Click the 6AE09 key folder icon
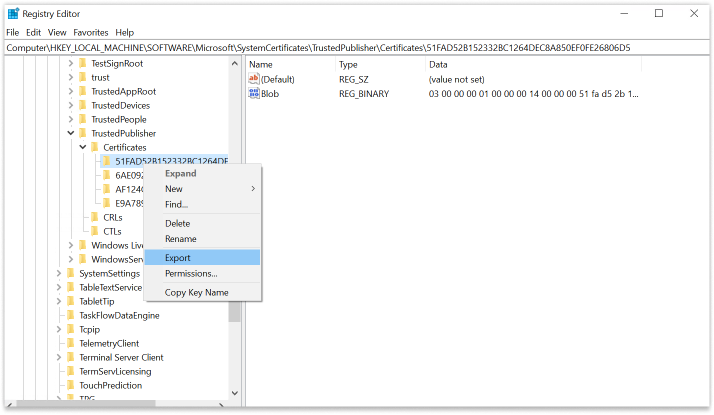The height and width of the screenshot is (415, 714). click(107, 175)
